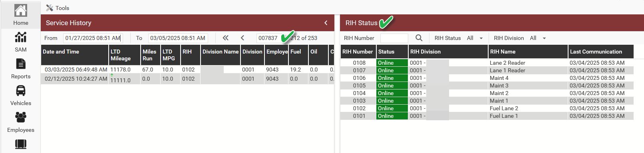Collapse the Service History panel chevron
This screenshot has width=644, height=153.
326,23
